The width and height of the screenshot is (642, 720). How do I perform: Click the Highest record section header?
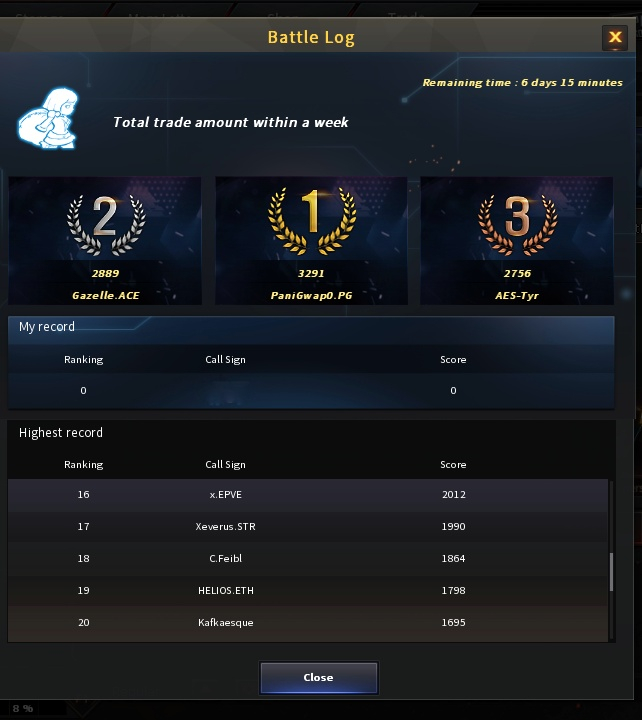click(61, 433)
